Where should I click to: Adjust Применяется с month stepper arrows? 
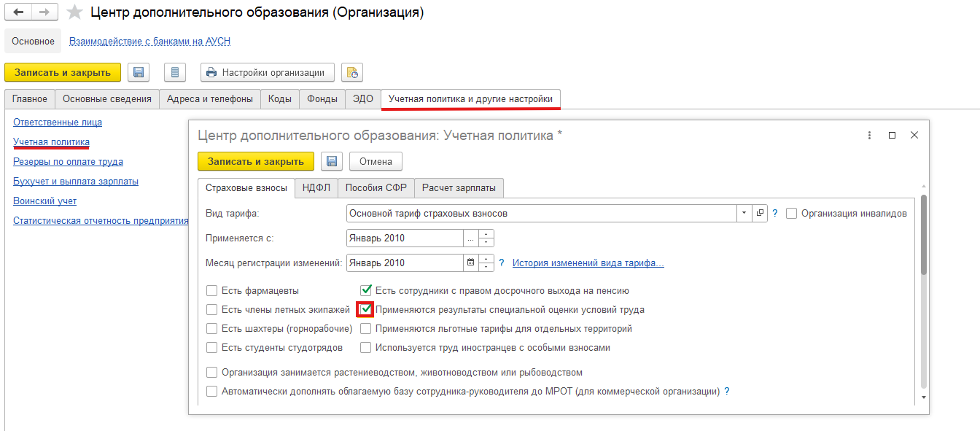pos(486,238)
